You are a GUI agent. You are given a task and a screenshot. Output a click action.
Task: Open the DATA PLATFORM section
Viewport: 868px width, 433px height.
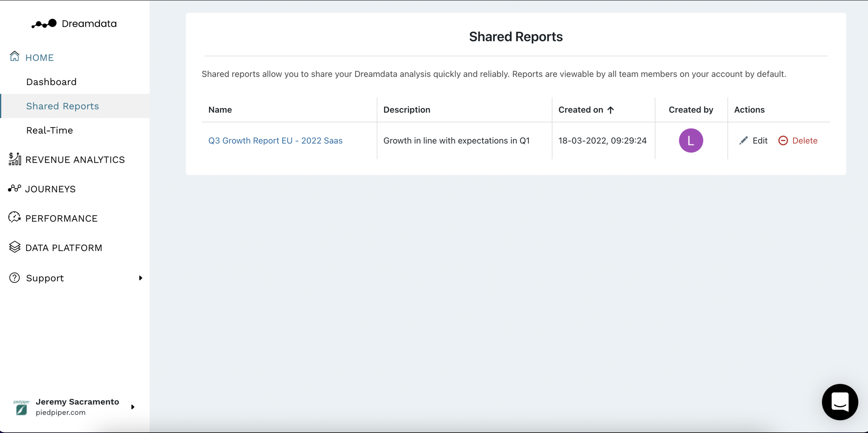click(64, 248)
